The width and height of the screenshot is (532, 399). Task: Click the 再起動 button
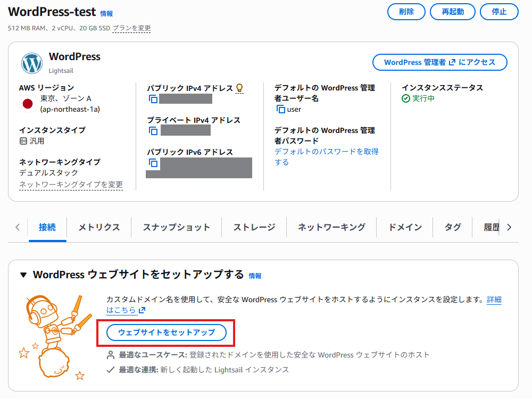pyautogui.click(x=453, y=12)
